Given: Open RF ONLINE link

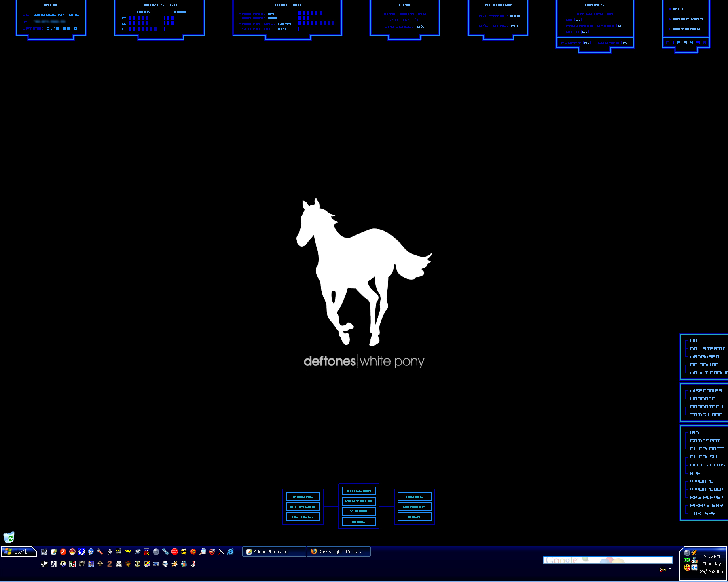Looking at the screenshot, I should click(x=705, y=365).
